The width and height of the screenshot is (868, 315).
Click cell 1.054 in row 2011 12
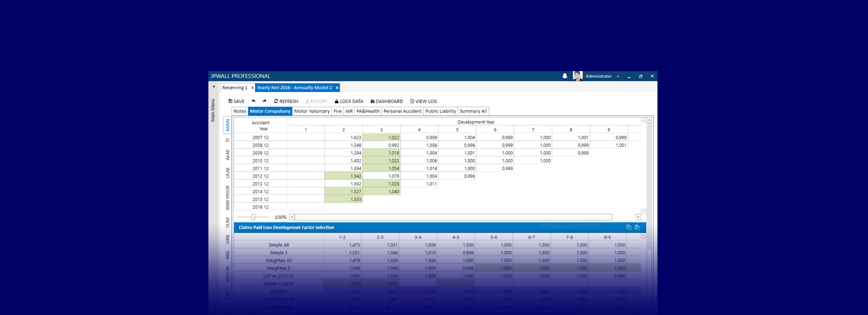381,168
